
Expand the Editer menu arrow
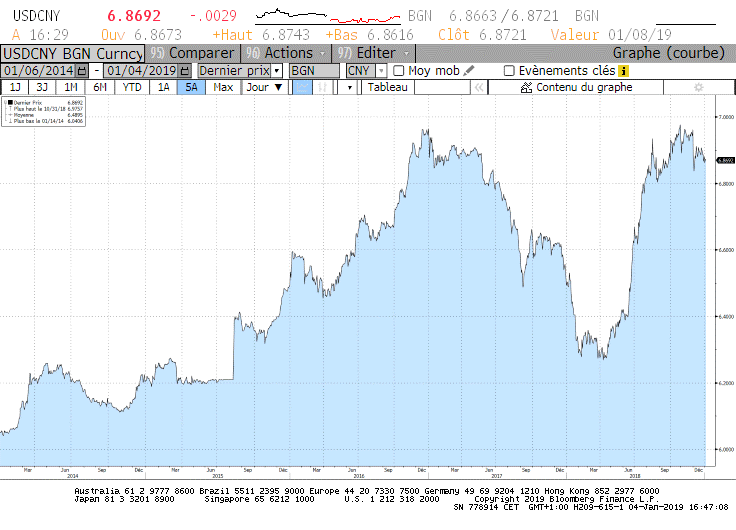tap(406, 54)
